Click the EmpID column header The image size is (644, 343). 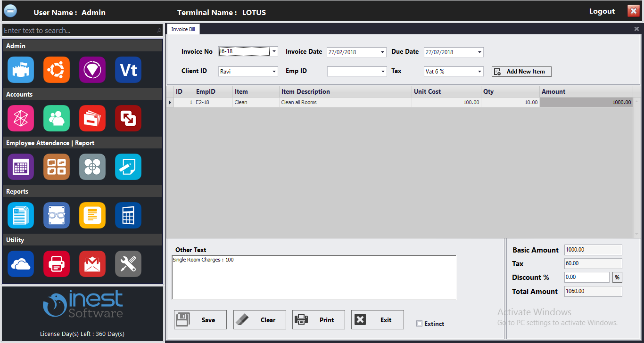click(214, 92)
